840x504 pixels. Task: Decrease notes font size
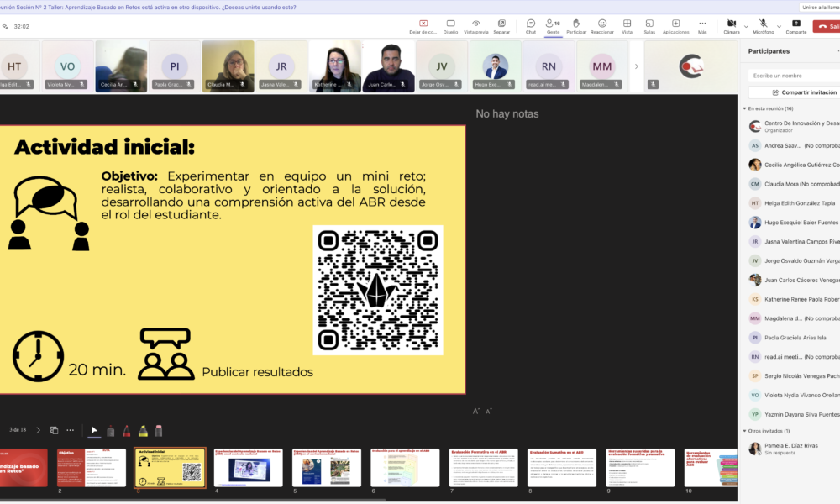[489, 412]
